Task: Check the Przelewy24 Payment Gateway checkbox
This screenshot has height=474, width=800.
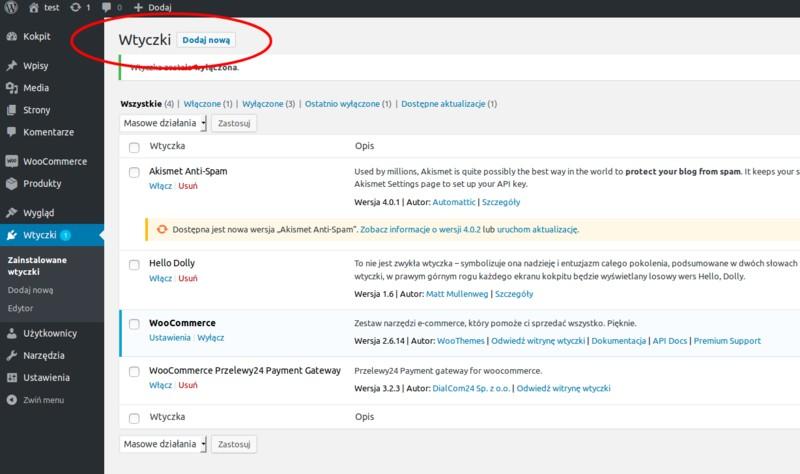Action: point(134,371)
